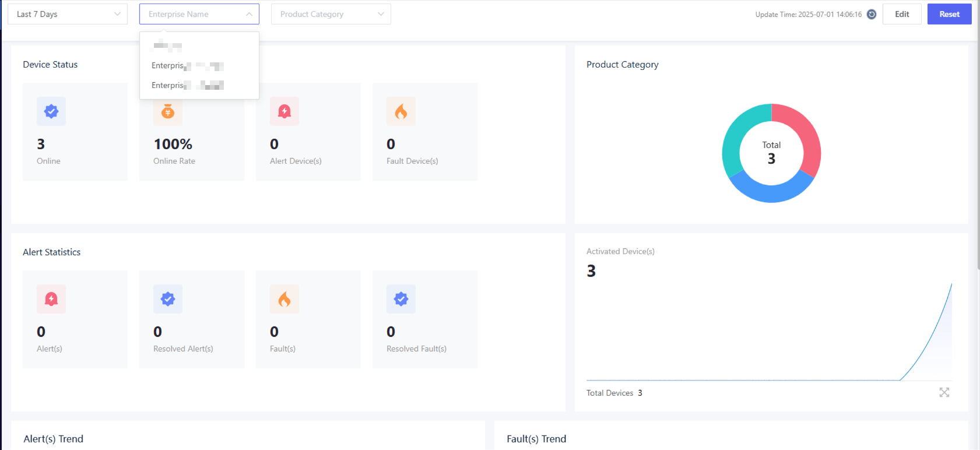Click the Resolved Fault(s) badge icon
This screenshot has height=450, width=980.
(401, 299)
